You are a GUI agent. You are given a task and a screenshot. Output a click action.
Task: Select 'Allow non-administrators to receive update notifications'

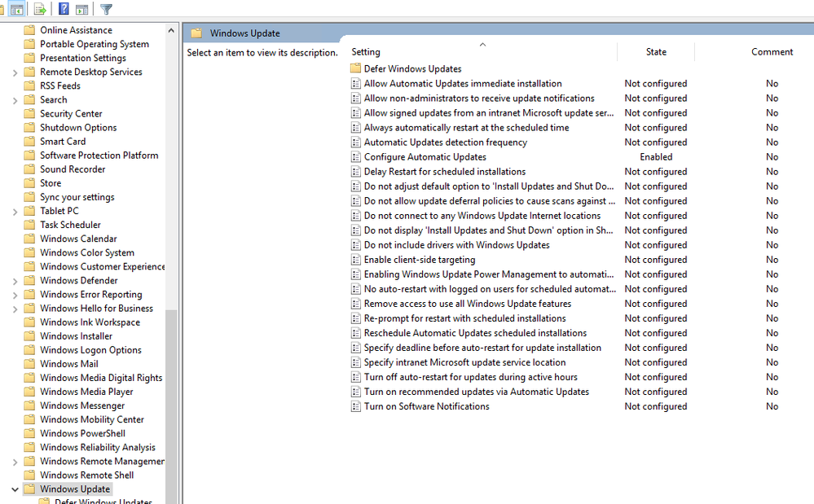tap(479, 98)
